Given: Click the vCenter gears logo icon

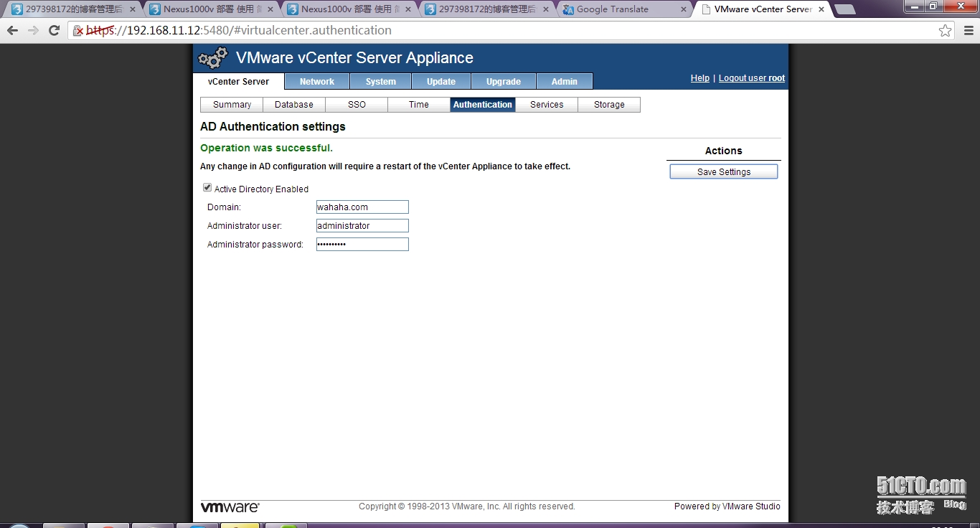Looking at the screenshot, I should pos(213,58).
